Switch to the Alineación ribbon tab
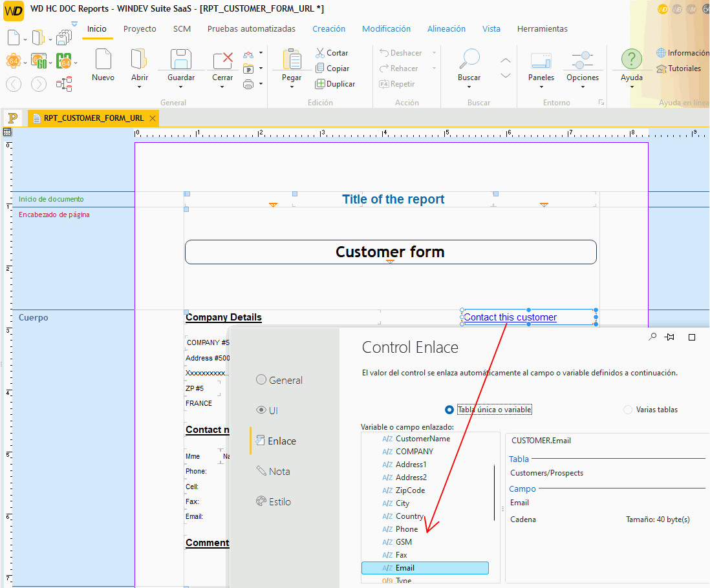The width and height of the screenshot is (710, 588). (446, 29)
